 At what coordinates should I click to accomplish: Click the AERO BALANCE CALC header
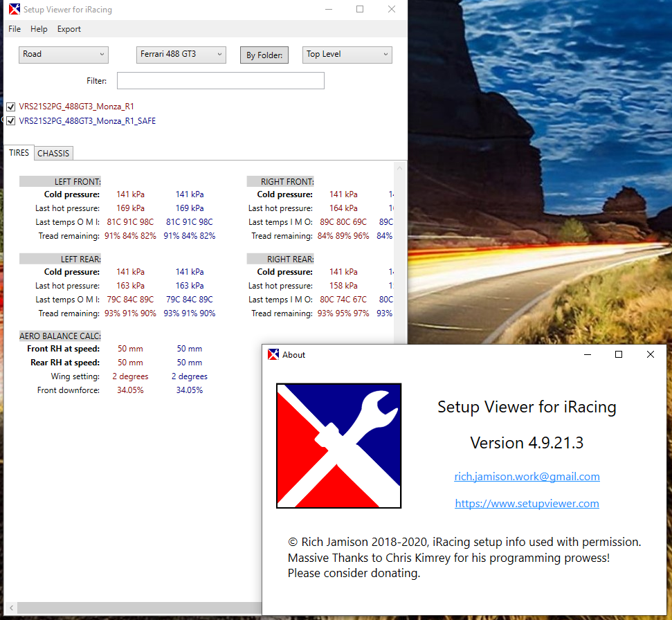click(x=60, y=336)
